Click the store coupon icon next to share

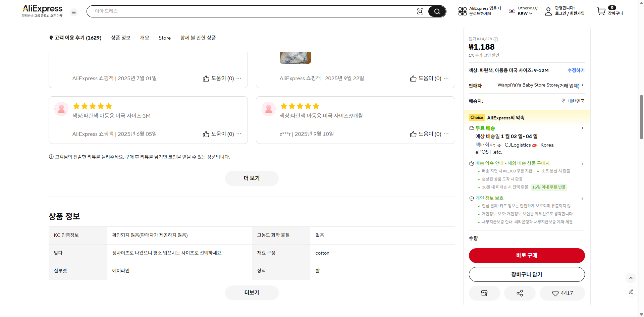point(484,293)
